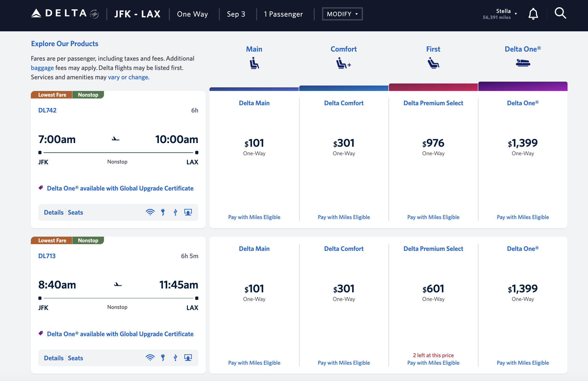Click Pay with Miles Eligible under DL742 Main
The image size is (588, 381).
click(254, 217)
